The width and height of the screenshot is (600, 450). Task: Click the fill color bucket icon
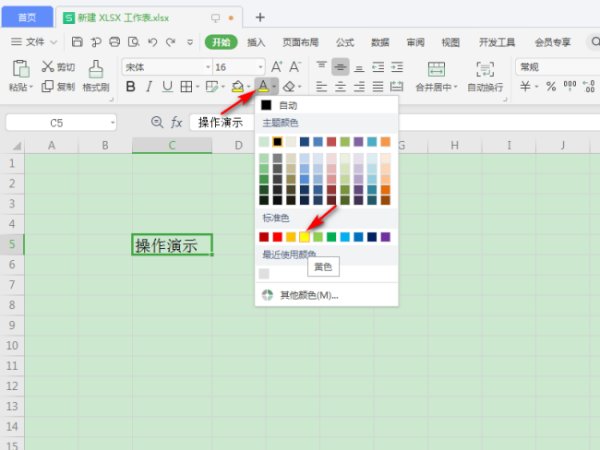tap(237, 86)
